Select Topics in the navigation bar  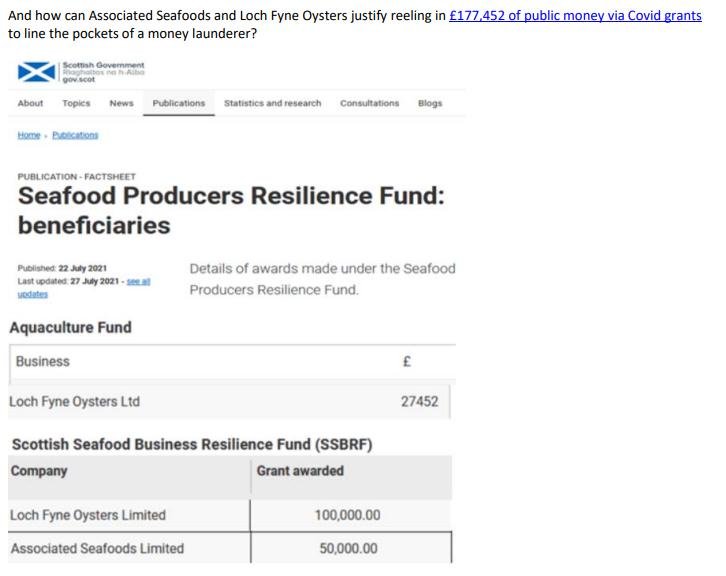[76, 104]
